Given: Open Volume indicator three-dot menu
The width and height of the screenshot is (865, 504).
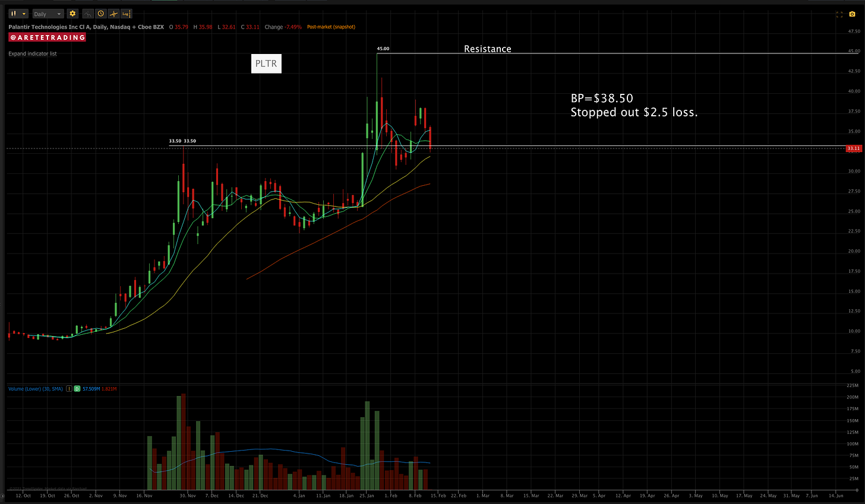Looking at the screenshot, I should (69, 389).
